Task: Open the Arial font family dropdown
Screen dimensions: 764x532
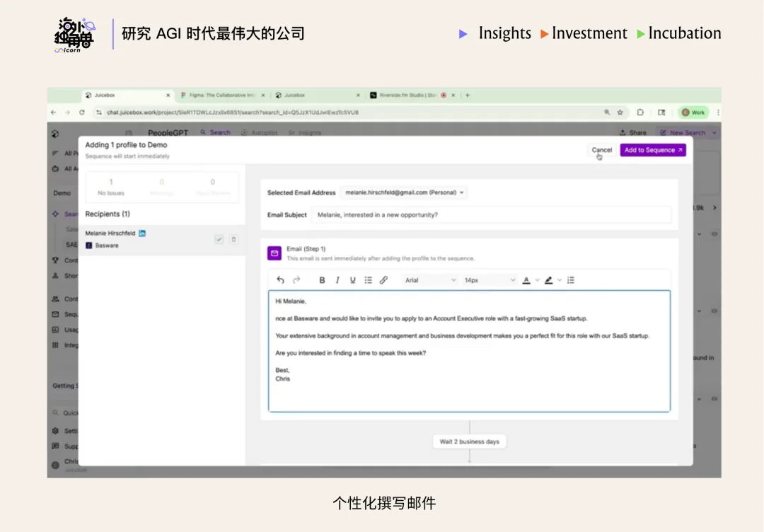Action: coord(429,280)
